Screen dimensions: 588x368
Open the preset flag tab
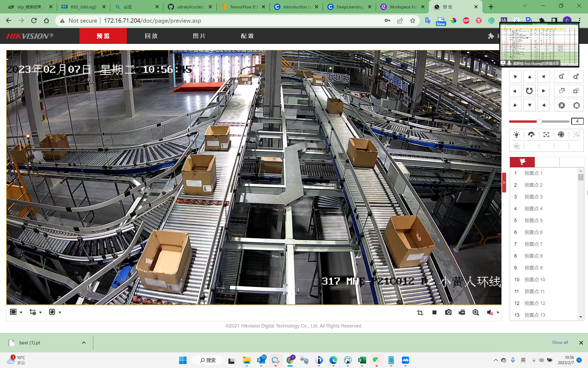[x=522, y=162]
